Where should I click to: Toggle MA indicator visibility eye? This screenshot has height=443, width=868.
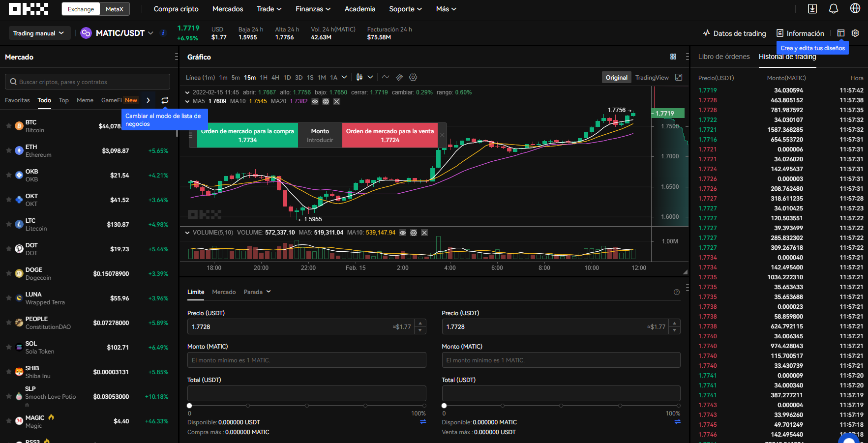click(315, 101)
